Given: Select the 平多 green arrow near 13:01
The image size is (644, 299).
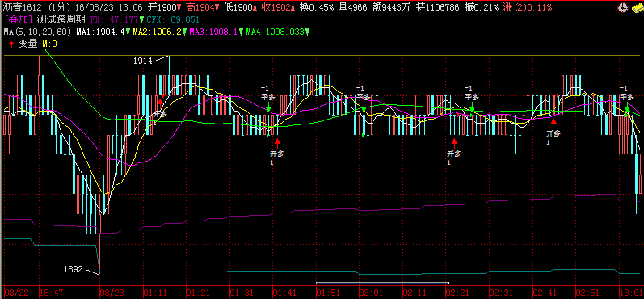Looking at the screenshot, I should coord(627,108).
